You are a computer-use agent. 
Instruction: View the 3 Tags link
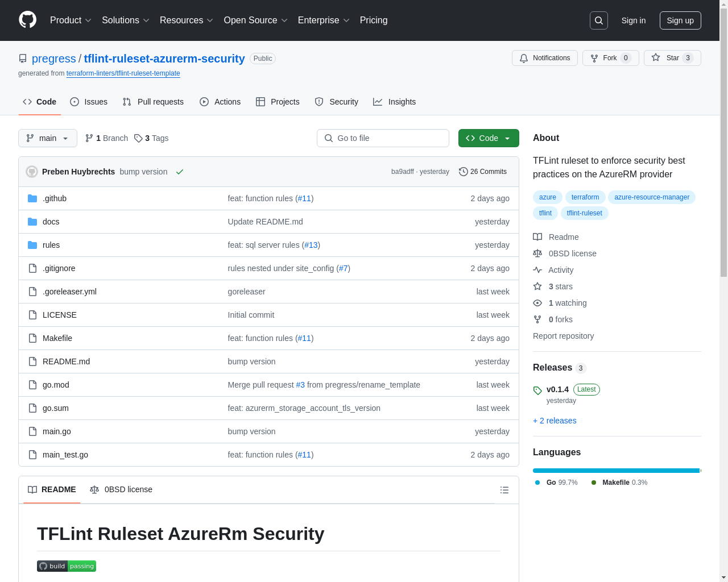(151, 138)
